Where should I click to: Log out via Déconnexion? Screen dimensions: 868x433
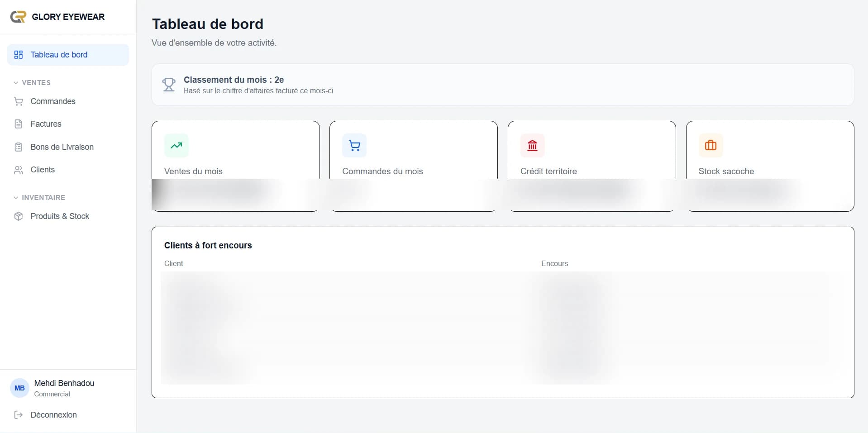pyautogui.click(x=68, y=415)
